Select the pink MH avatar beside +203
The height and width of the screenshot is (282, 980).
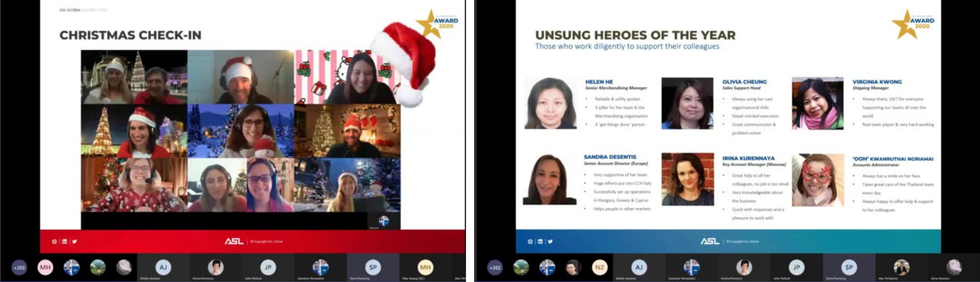[45, 267]
